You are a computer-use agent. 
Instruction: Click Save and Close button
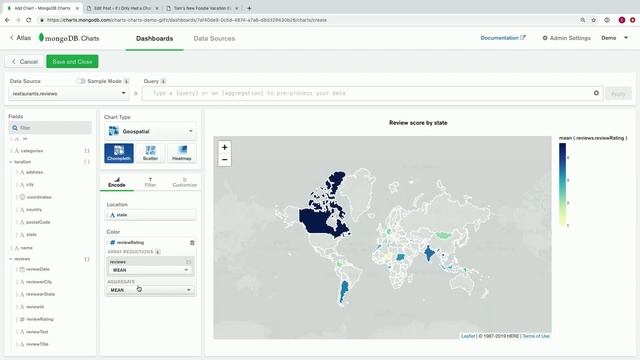coord(72,62)
